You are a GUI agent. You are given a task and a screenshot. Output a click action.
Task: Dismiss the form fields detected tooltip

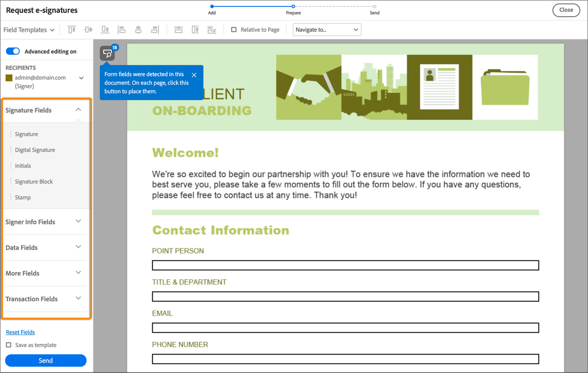point(194,75)
